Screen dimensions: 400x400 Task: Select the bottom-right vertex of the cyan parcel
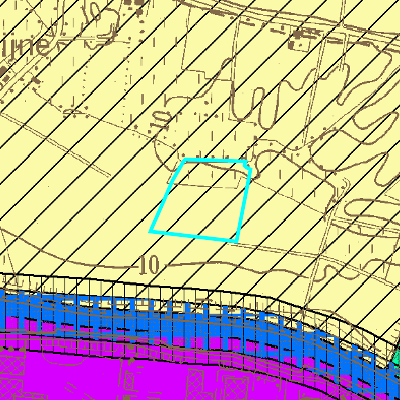coord(237,241)
